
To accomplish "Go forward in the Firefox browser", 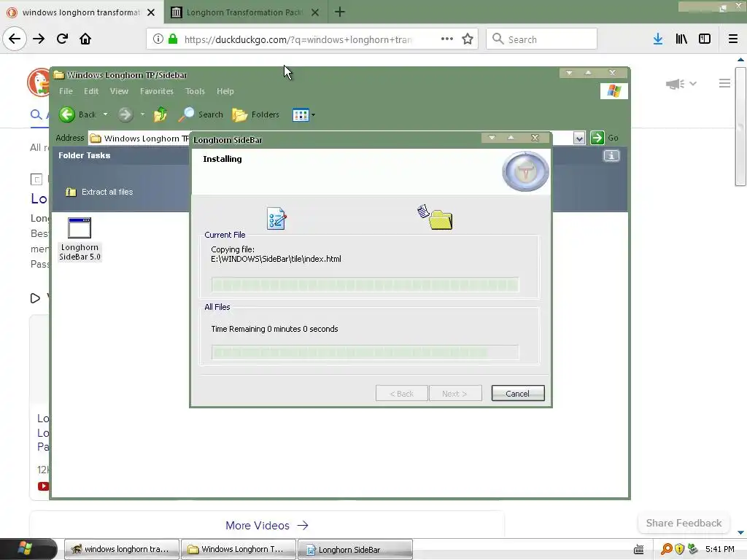I will click(39, 39).
